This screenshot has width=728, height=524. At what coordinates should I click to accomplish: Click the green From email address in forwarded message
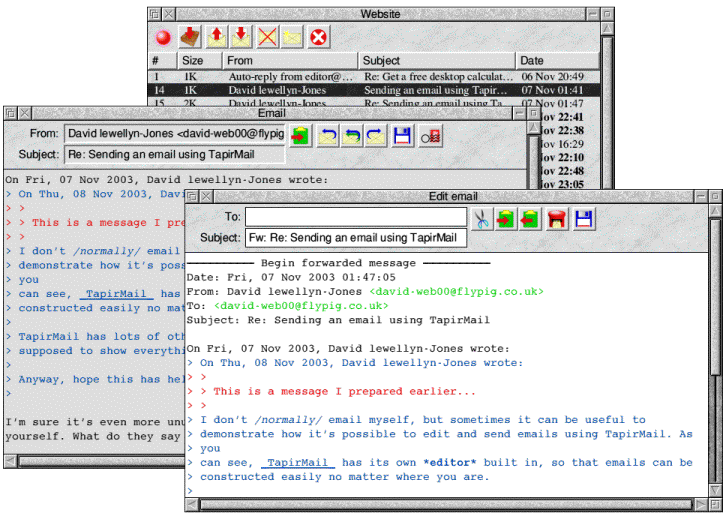[456, 291]
